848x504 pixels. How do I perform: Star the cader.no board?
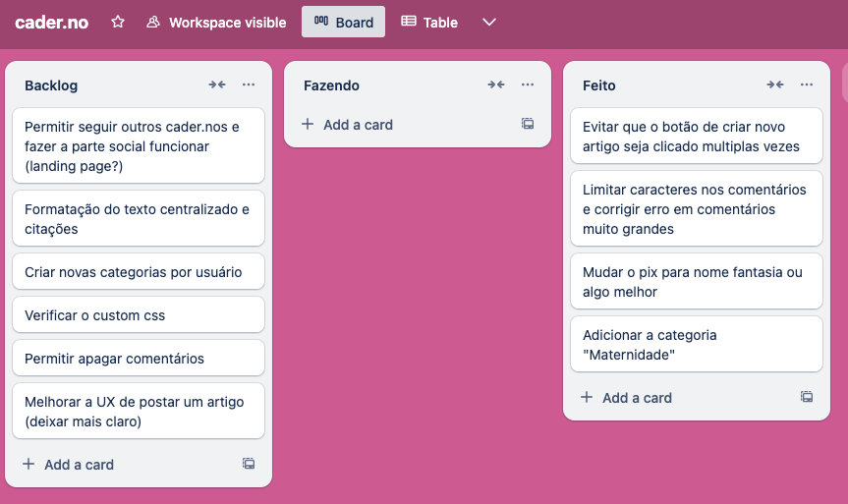[x=117, y=23]
